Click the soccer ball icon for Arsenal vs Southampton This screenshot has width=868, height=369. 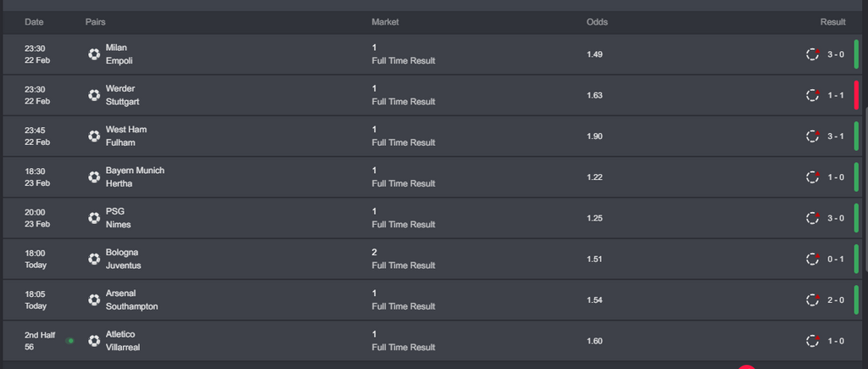pos(94,299)
